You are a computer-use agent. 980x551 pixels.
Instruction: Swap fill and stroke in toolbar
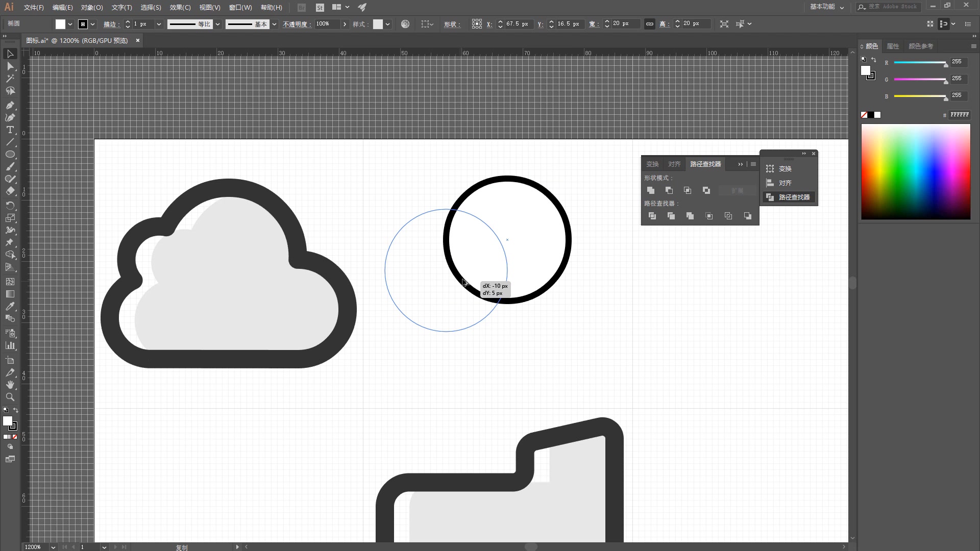[x=16, y=410]
